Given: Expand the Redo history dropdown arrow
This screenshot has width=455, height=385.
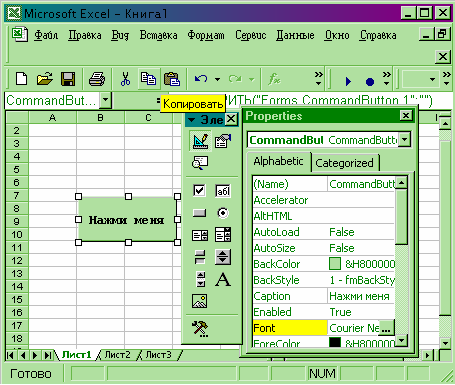Looking at the screenshot, I should [x=252, y=79].
